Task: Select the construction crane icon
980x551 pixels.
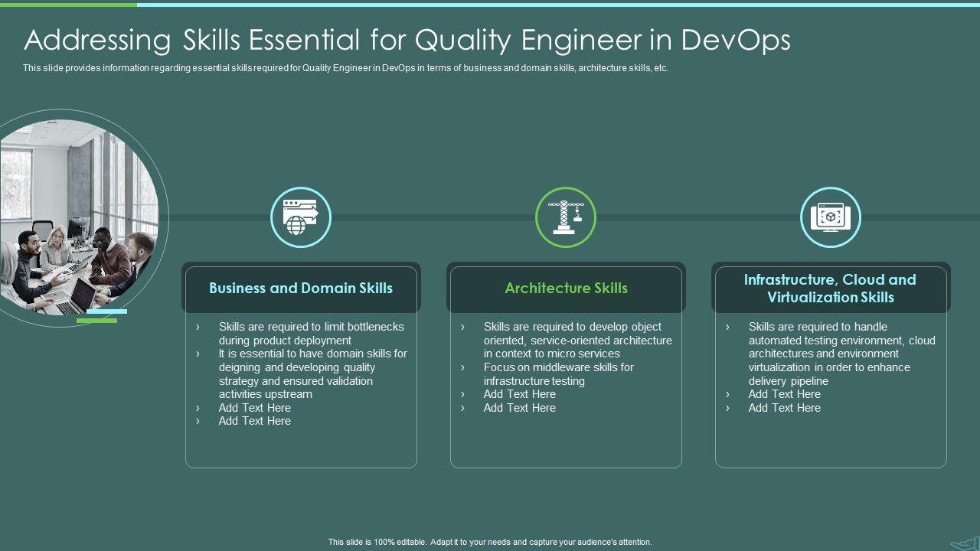Action: click(x=566, y=217)
